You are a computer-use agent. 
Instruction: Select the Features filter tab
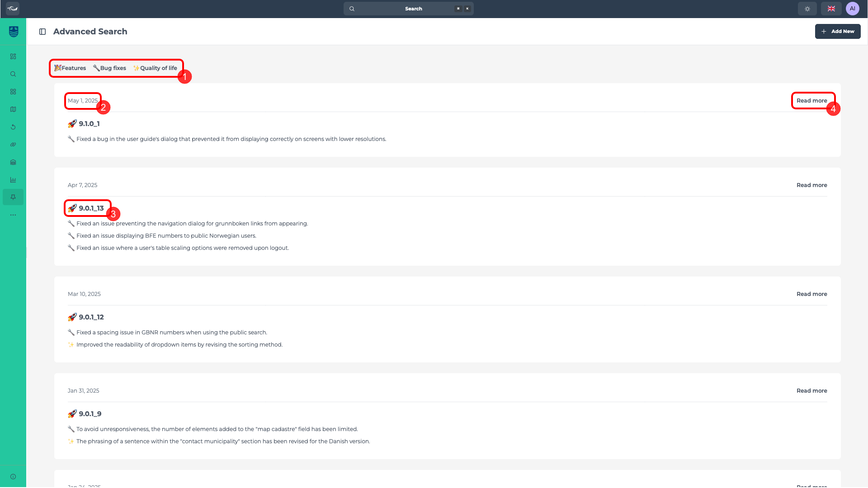tap(70, 68)
